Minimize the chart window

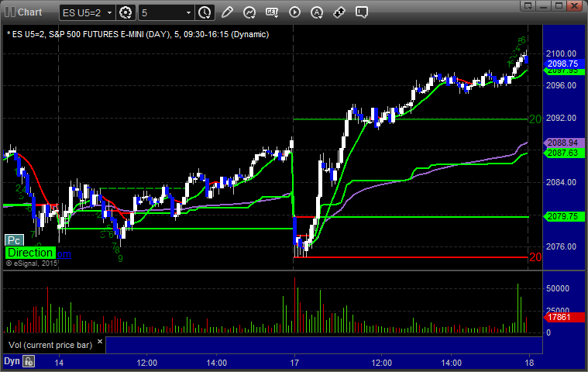point(543,5)
